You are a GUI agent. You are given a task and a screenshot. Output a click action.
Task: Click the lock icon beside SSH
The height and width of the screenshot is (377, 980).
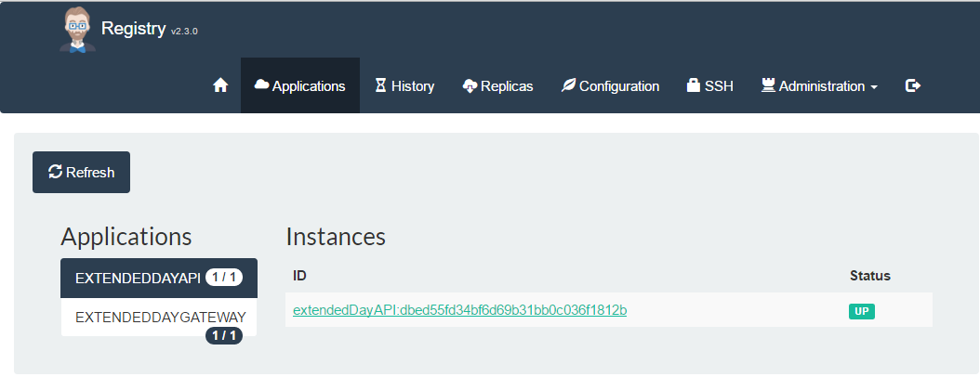pyautogui.click(x=693, y=85)
